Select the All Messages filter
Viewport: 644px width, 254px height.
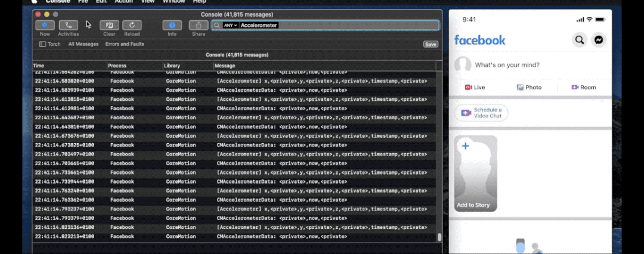(x=83, y=44)
